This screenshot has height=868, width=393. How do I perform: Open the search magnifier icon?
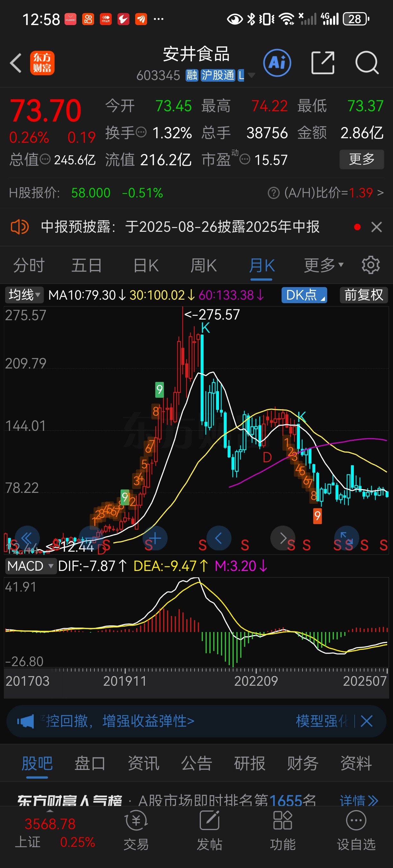tap(367, 63)
